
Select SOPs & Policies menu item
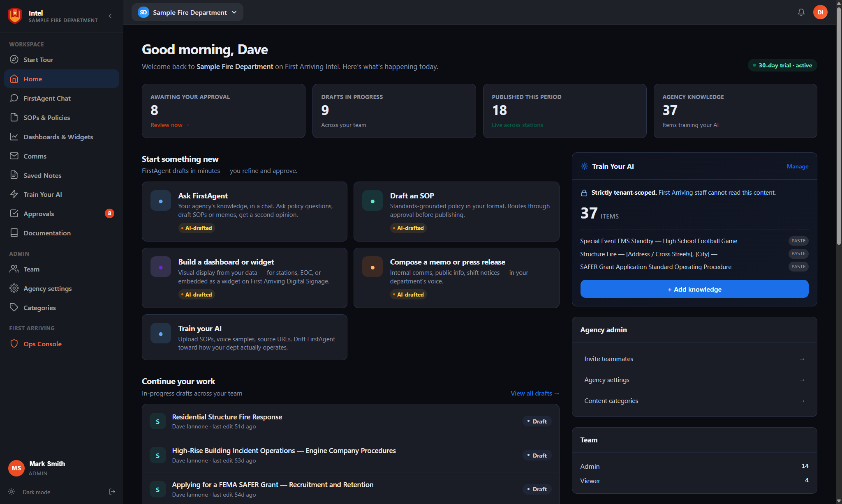[x=62, y=117]
